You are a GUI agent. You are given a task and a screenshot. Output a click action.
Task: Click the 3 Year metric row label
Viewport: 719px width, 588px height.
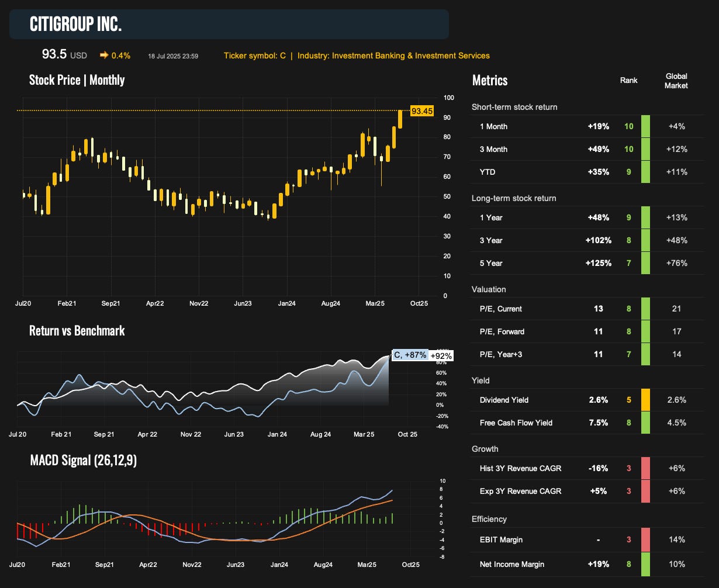tap(491, 240)
